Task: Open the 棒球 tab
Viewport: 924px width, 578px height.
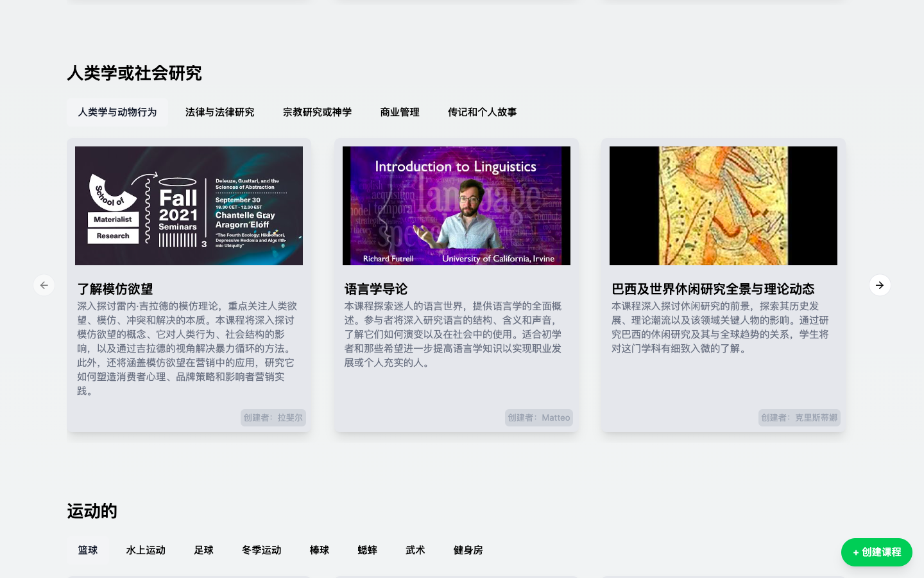Action: click(x=319, y=550)
